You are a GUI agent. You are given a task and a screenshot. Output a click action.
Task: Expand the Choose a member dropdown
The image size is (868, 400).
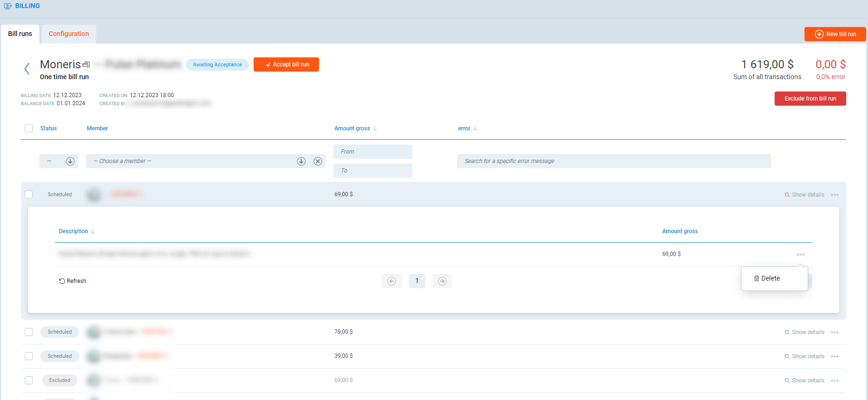301,161
